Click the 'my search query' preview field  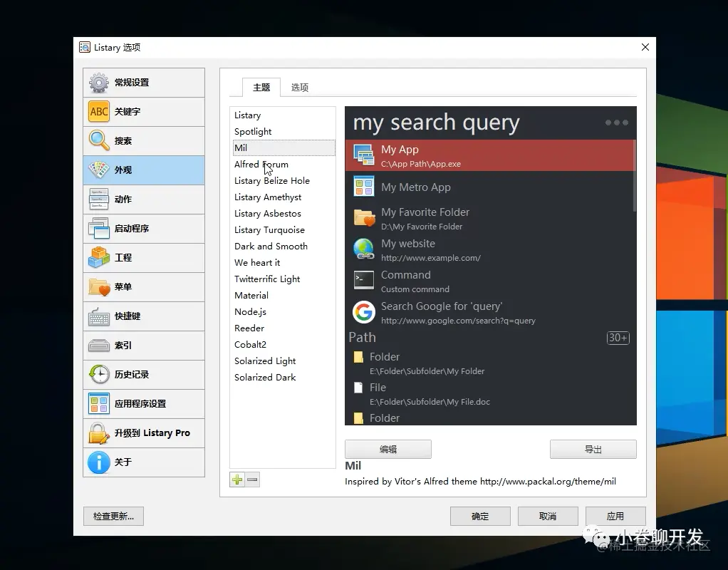point(437,123)
